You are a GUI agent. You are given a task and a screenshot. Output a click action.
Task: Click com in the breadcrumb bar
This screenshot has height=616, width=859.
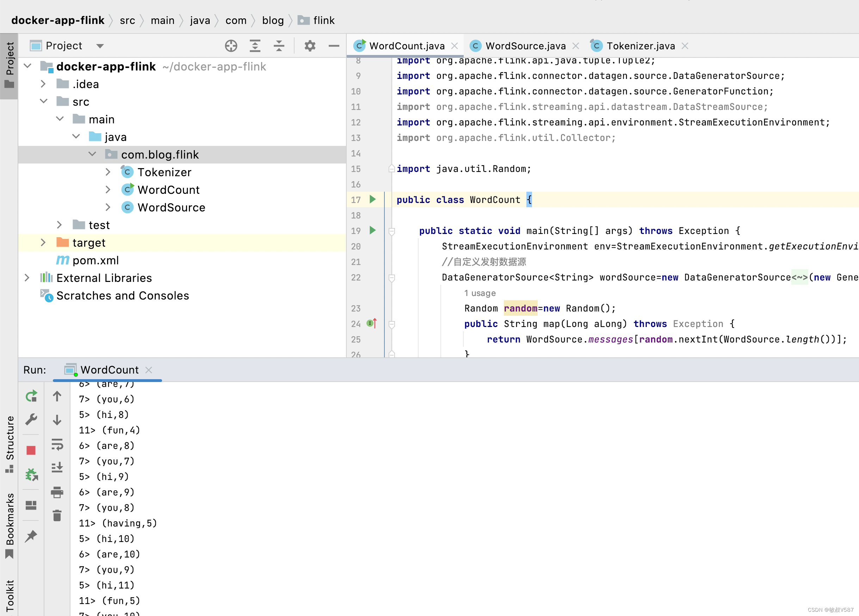point(236,20)
